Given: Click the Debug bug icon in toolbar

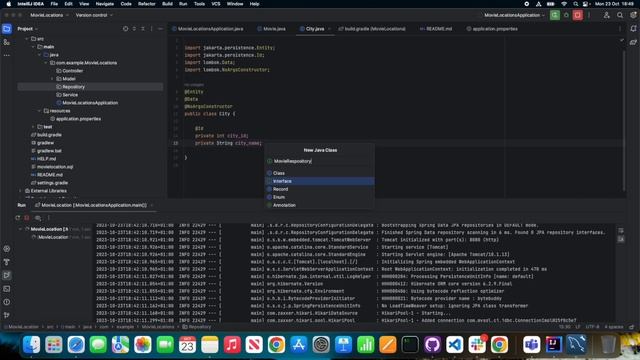Looking at the screenshot, I should pos(566,15).
